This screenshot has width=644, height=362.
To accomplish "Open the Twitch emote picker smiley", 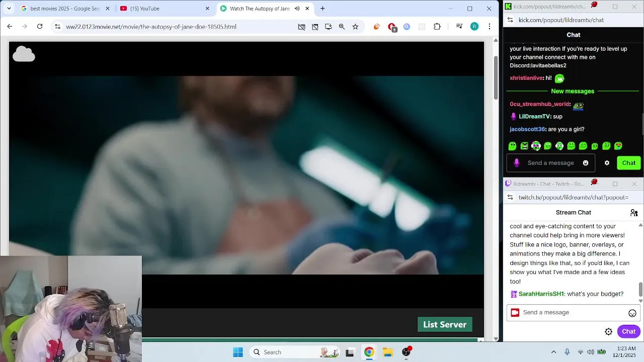I will 632,313.
